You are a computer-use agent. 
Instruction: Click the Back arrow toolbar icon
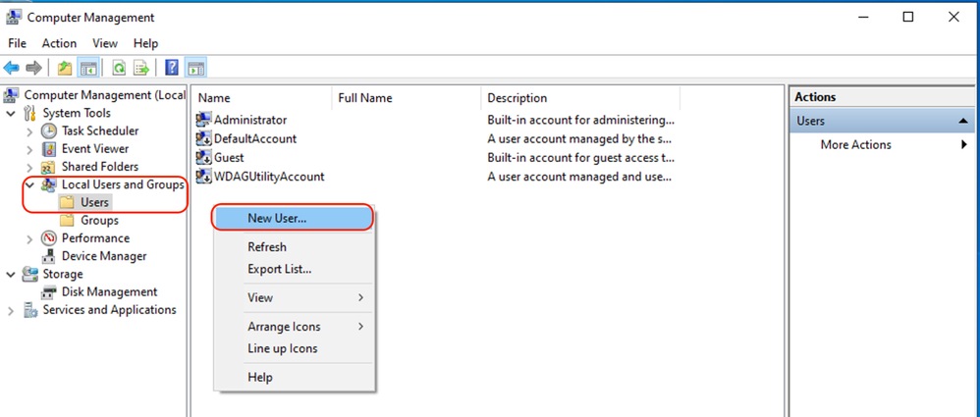[x=11, y=68]
